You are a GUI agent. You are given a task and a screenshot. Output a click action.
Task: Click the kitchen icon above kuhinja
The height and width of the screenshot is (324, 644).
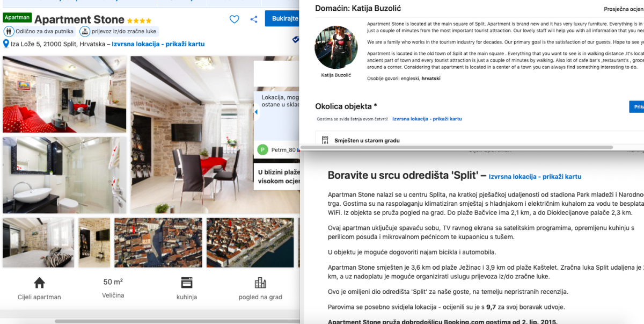tap(186, 283)
